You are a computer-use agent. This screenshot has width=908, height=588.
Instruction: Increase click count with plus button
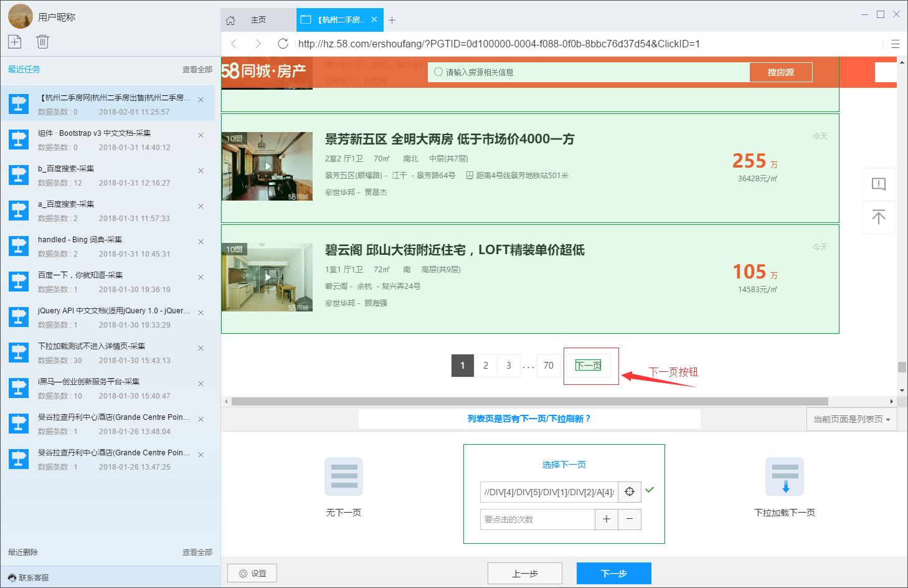pyautogui.click(x=607, y=519)
